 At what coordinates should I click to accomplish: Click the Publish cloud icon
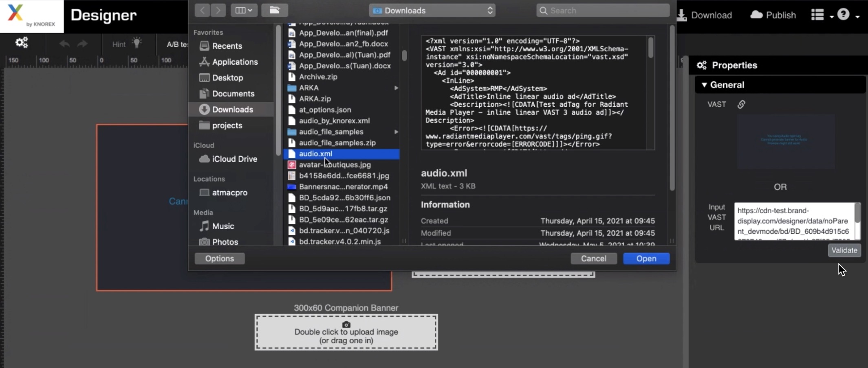click(x=756, y=15)
